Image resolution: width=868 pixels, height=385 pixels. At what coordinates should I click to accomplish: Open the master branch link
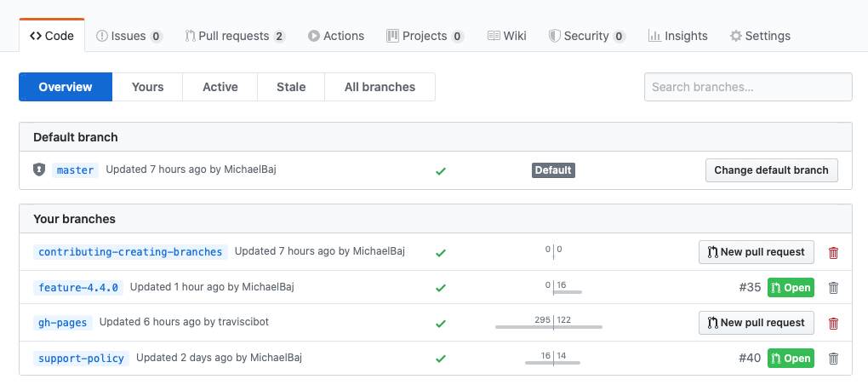pos(75,170)
